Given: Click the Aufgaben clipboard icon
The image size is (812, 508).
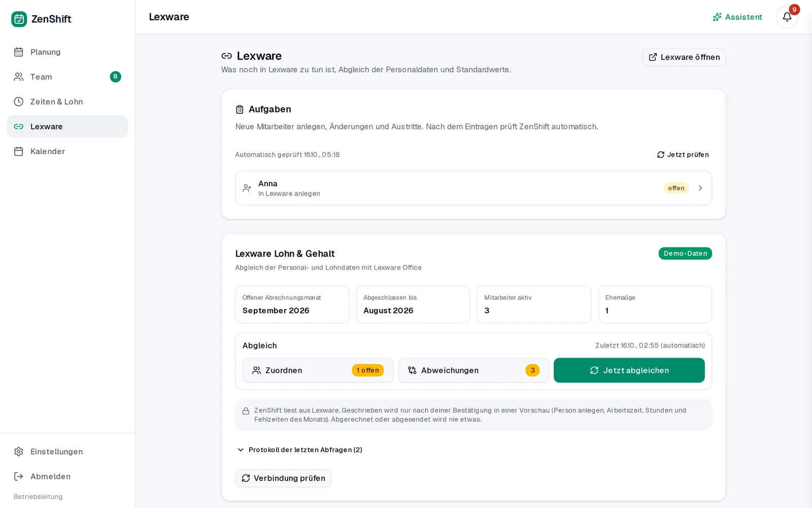Looking at the screenshot, I should (x=240, y=109).
